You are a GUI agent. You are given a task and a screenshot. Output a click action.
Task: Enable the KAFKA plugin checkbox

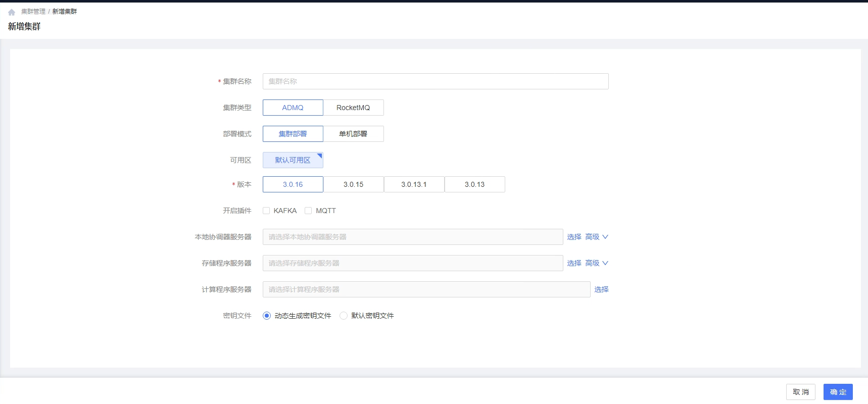click(266, 211)
